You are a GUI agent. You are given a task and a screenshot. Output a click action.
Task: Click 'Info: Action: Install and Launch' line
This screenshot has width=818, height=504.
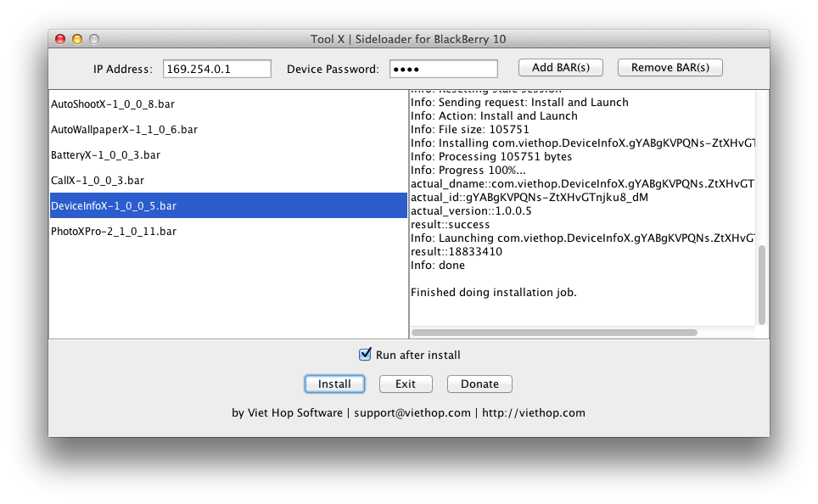click(494, 116)
